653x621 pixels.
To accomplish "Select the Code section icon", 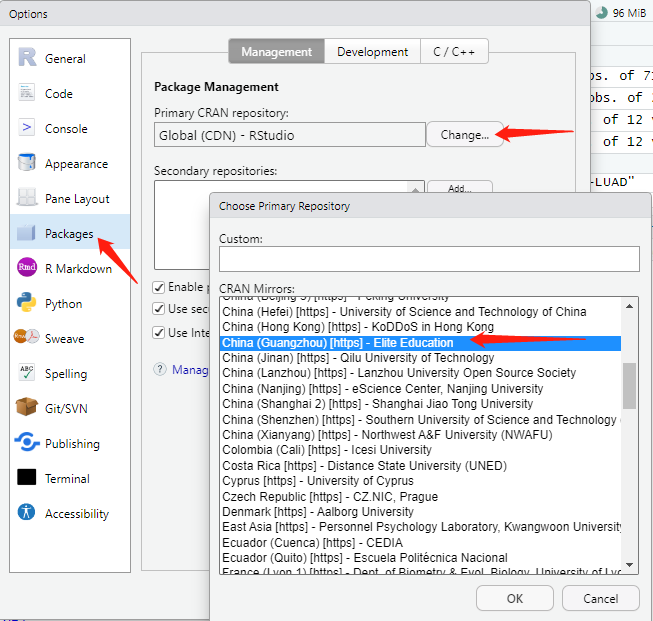I will coord(27,92).
